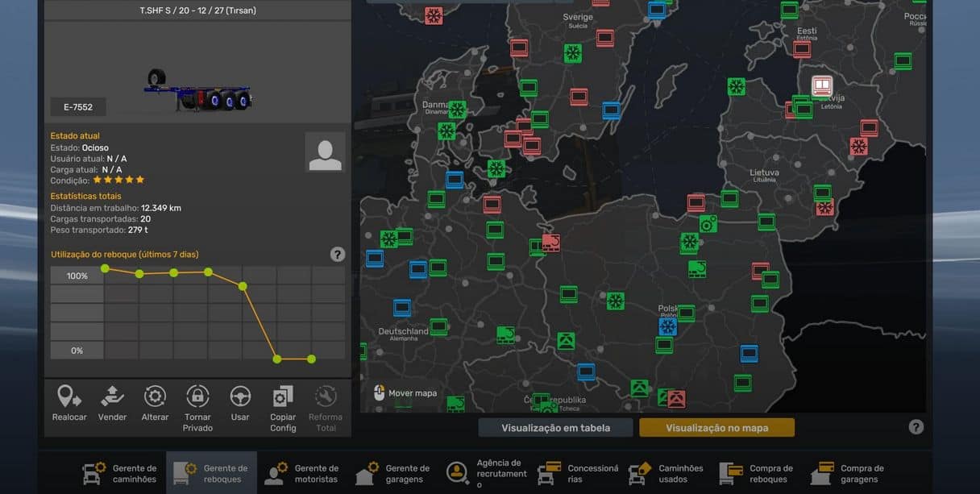The width and height of the screenshot is (980, 494).
Task: Go to Gerente de motoristas
Action: tap(302, 473)
